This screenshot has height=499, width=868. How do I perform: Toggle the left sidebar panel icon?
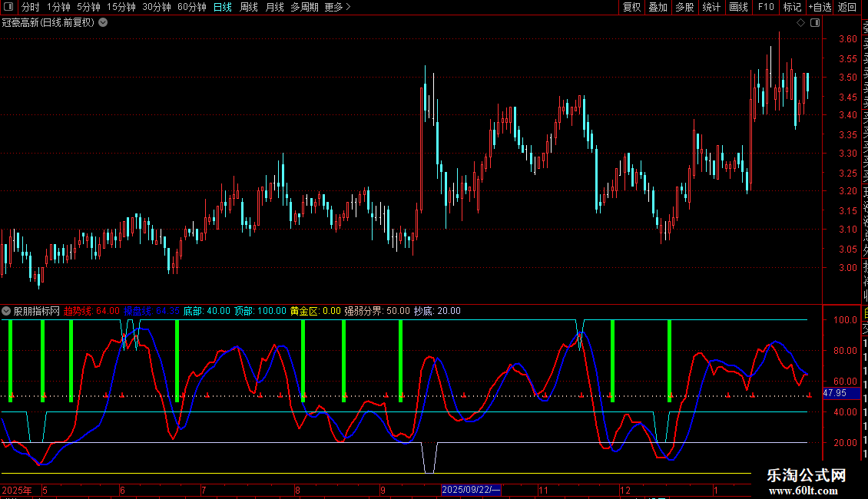pyautogui.click(x=8, y=7)
